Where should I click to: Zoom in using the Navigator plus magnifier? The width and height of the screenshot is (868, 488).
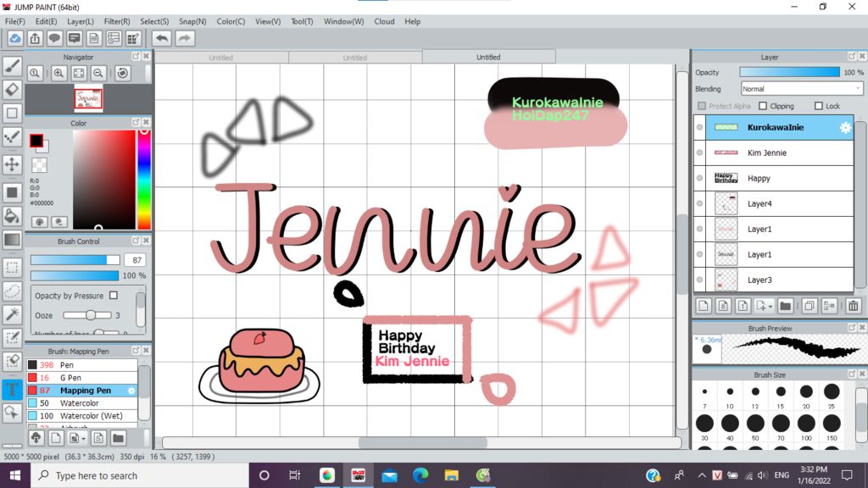(58, 73)
